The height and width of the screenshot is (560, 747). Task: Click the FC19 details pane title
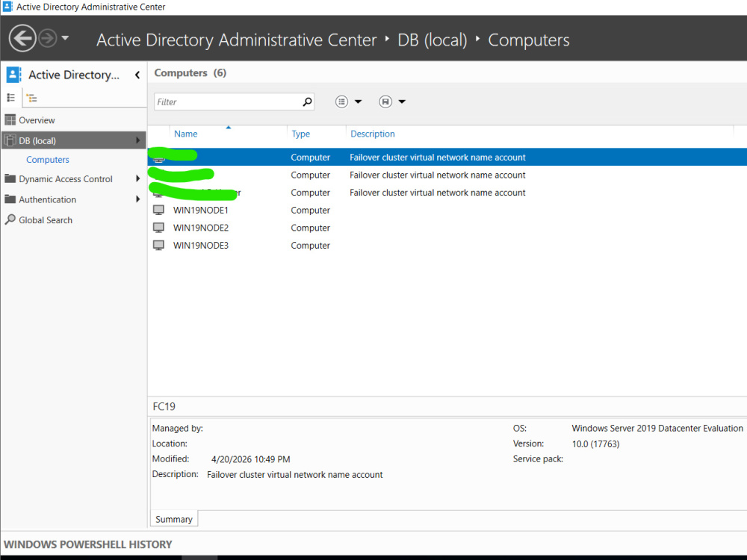click(x=164, y=407)
